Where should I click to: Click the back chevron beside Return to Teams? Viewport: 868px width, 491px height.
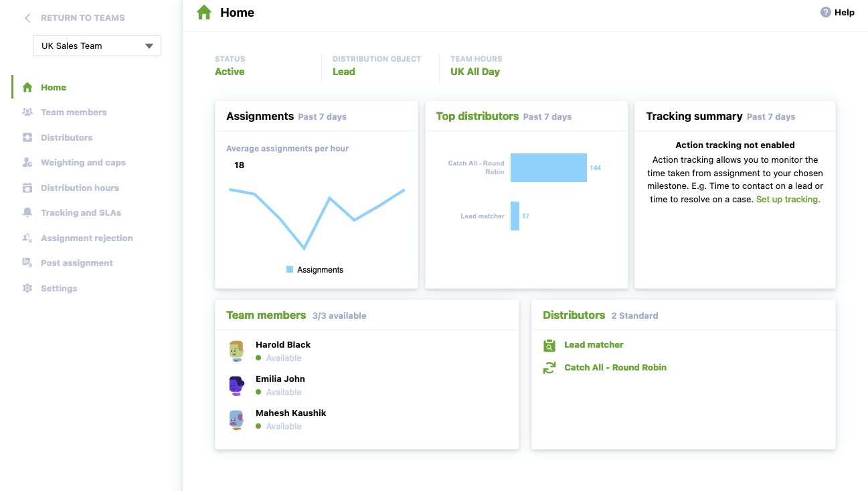tap(27, 17)
